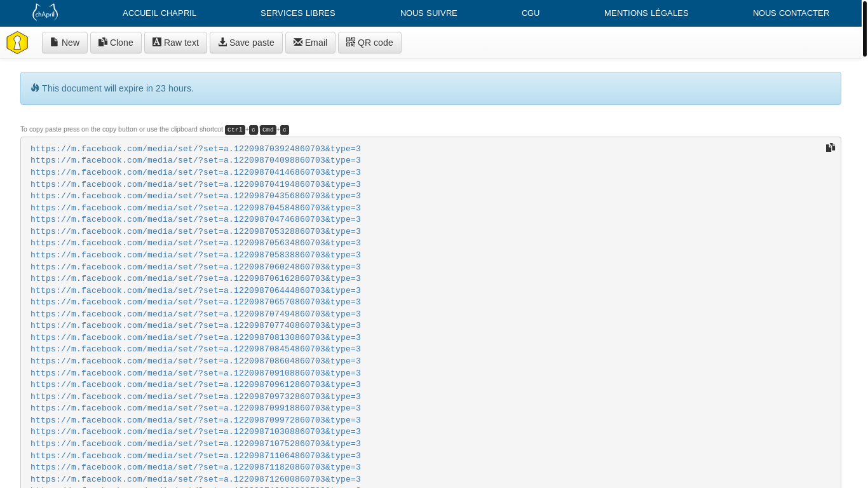View the paste as Raw text
868x488 pixels.
coord(175,43)
